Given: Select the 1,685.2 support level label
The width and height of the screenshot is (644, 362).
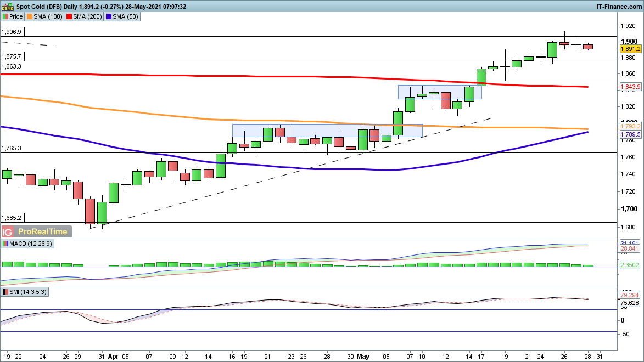Looking at the screenshot, I should (x=12, y=217).
